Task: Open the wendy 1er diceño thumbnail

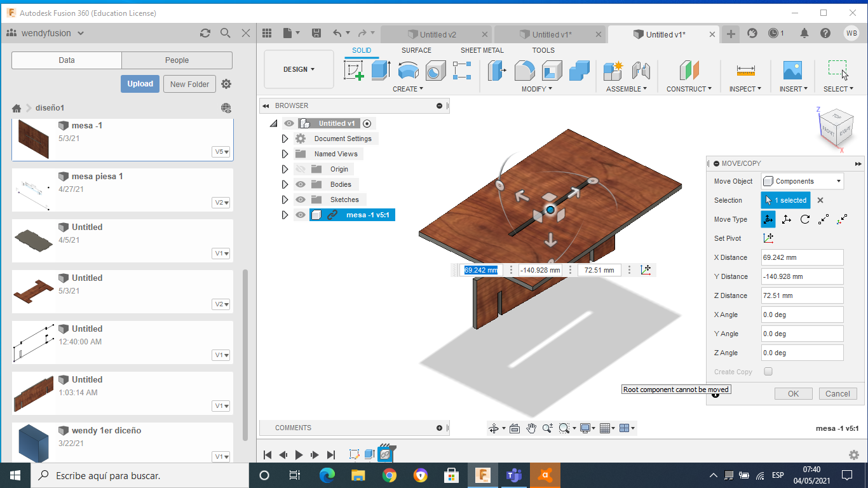Action: [x=34, y=442]
